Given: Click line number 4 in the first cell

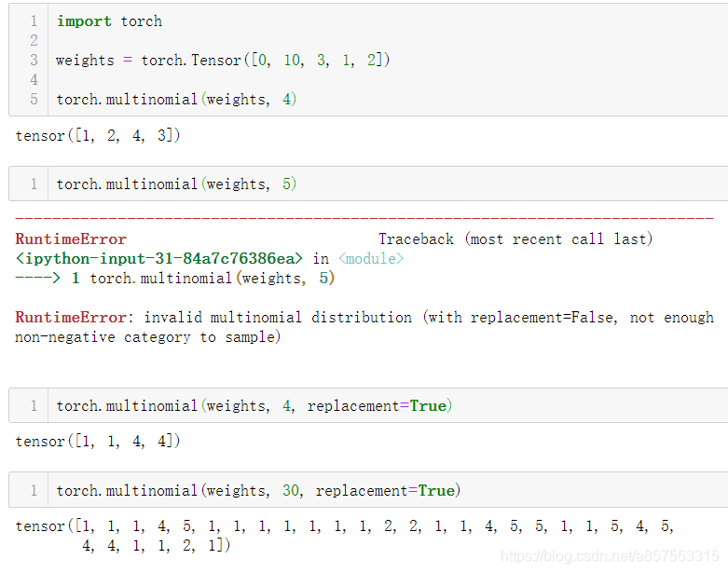Looking at the screenshot, I should 34,80.
